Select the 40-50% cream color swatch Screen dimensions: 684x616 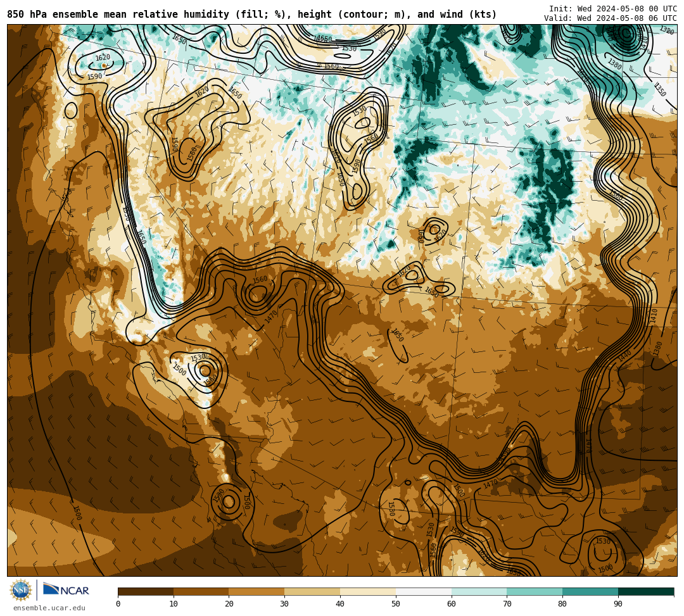(x=368, y=591)
